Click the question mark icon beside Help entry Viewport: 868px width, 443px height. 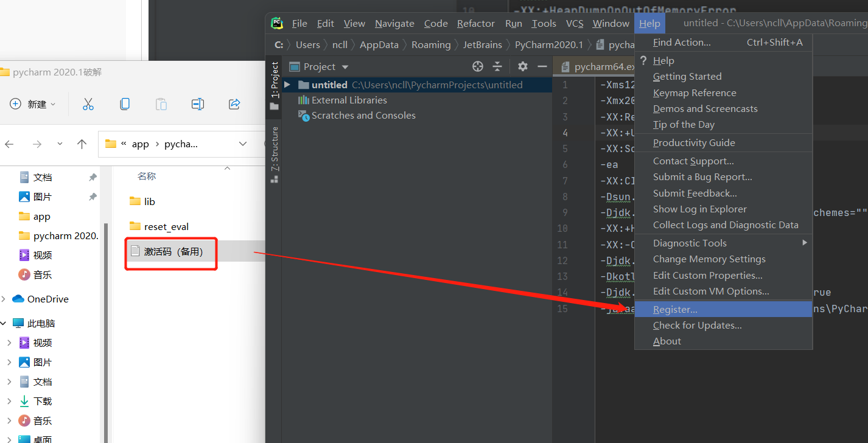[x=643, y=60]
